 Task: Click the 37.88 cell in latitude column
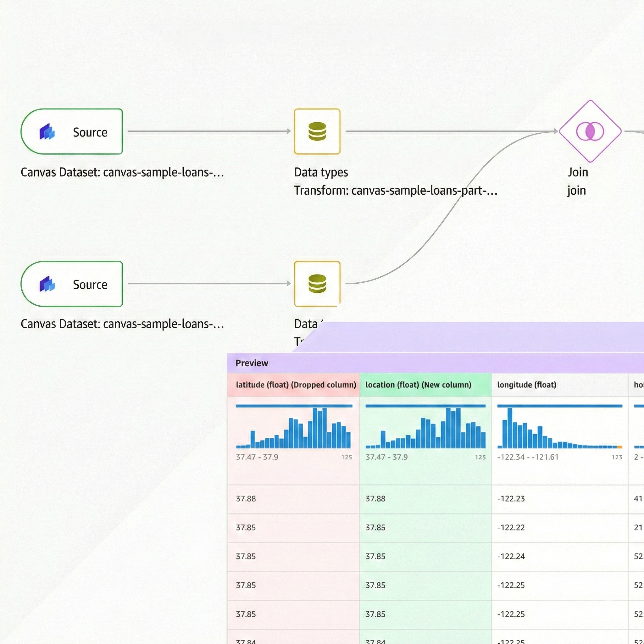(293, 499)
